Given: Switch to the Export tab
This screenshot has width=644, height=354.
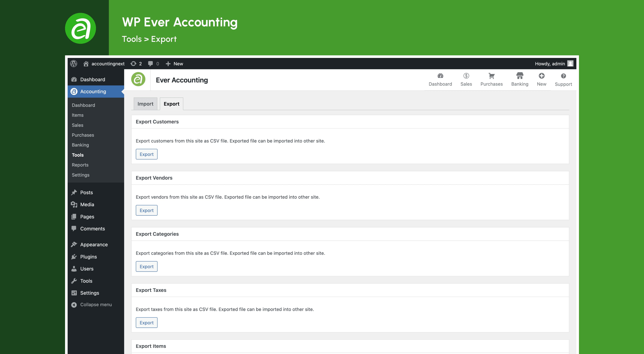Looking at the screenshot, I should point(171,104).
